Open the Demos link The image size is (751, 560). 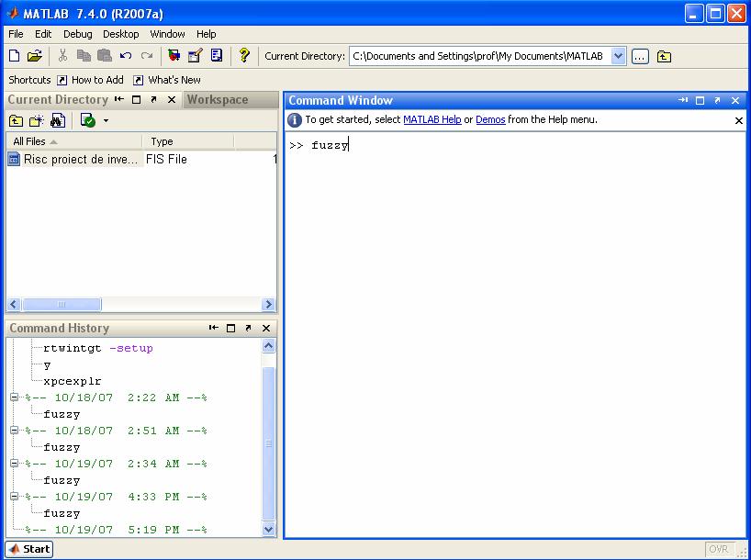[490, 119]
